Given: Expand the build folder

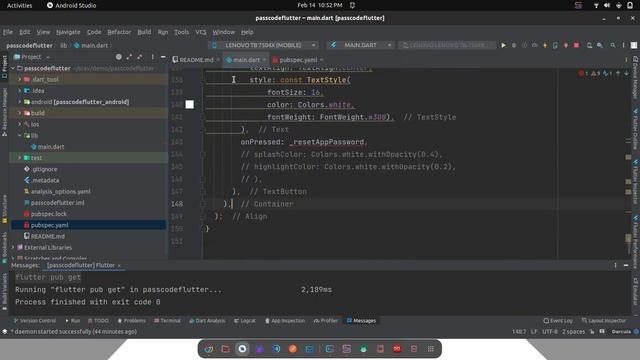Looking at the screenshot, I should point(20,113).
